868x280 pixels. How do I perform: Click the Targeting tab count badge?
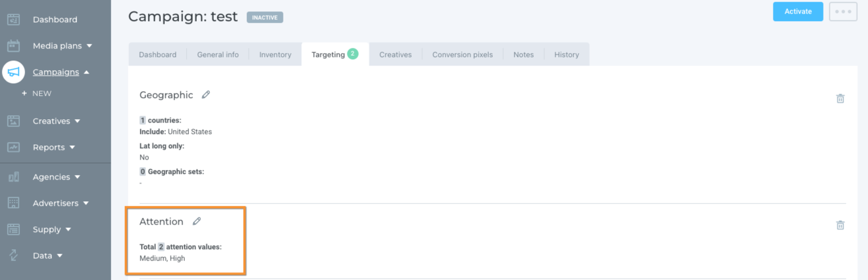pyautogui.click(x=352, y=54)
